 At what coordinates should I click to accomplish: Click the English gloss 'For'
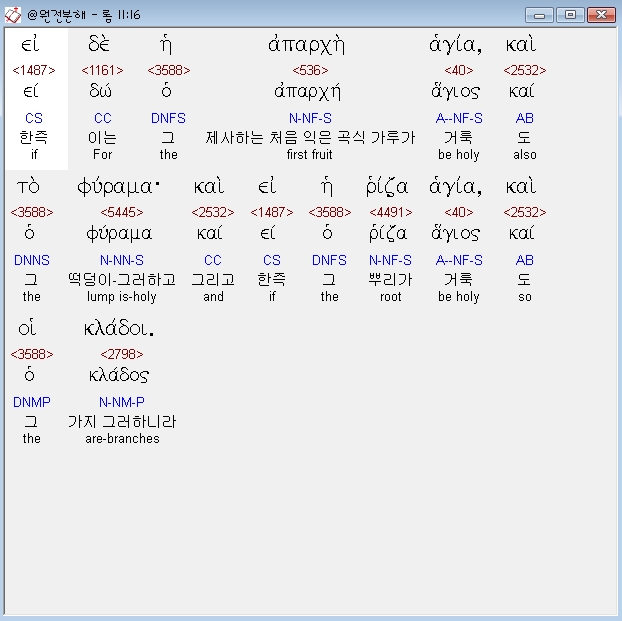click(x=102, y=154)
